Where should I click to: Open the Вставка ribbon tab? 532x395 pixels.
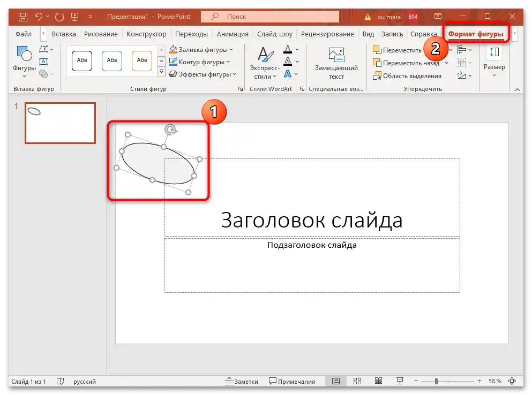click(64, 33)
